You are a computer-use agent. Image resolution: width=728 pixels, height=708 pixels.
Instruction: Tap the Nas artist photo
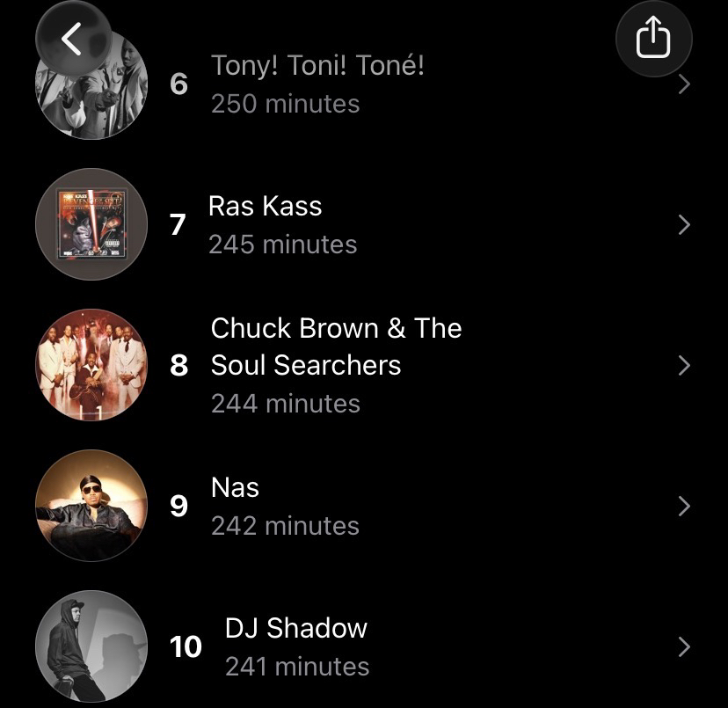(91, 506)
